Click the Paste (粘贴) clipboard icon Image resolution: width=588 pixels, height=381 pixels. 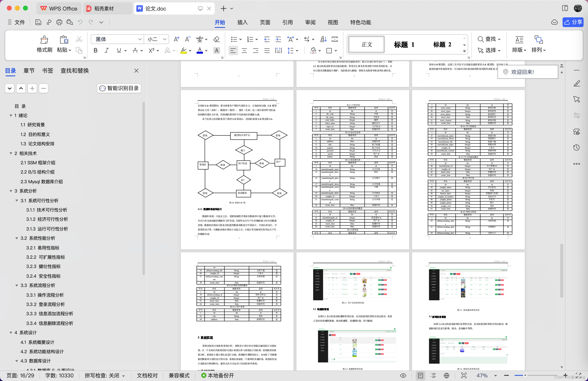(x=64, y=40)
